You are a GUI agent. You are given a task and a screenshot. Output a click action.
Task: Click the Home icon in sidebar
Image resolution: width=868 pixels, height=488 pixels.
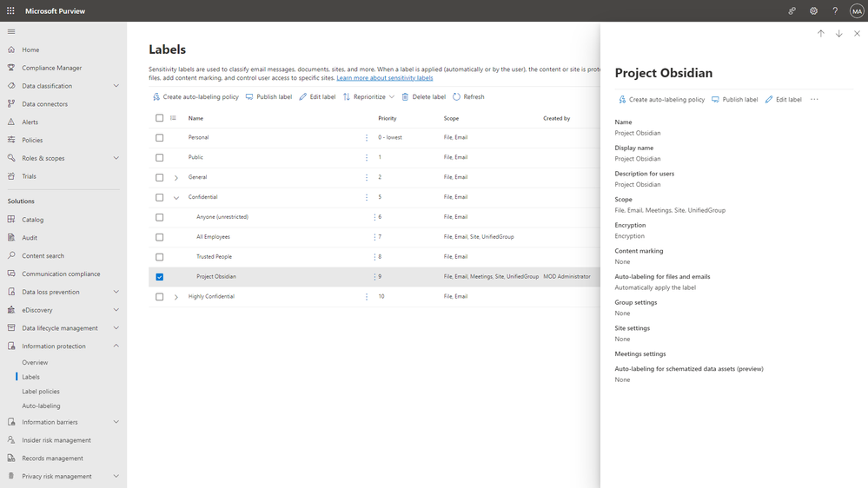[11, 49]
